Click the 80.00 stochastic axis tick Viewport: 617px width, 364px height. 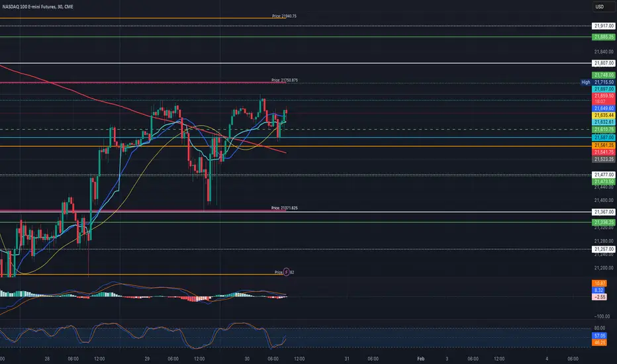coord(600,328)
